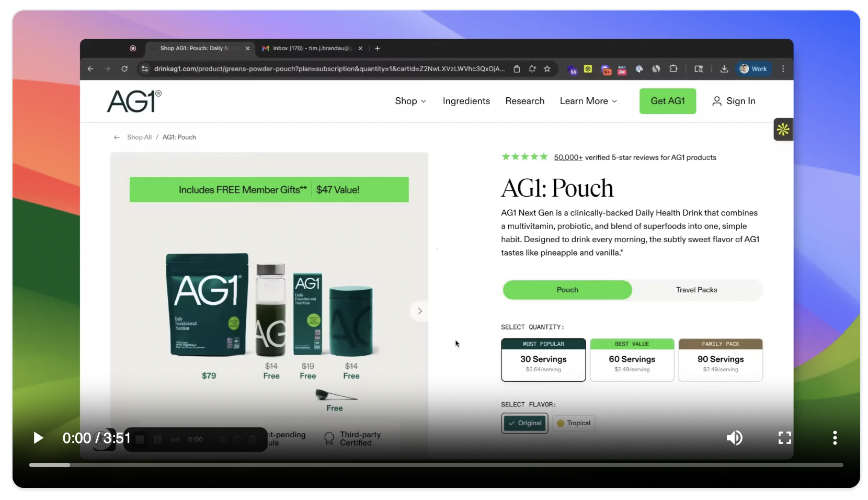868x500 pixels.
Task: Bookmark this page with star
Action: (547, 69)
